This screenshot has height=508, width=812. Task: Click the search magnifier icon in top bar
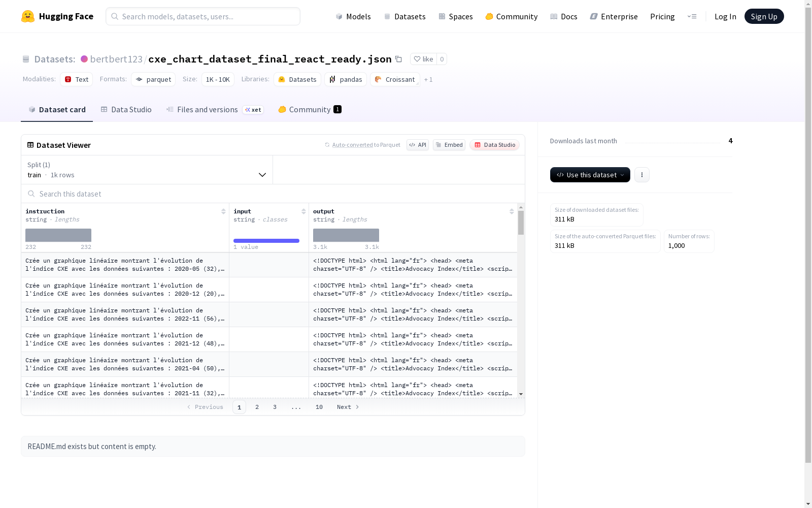click(x=115, y=16)
